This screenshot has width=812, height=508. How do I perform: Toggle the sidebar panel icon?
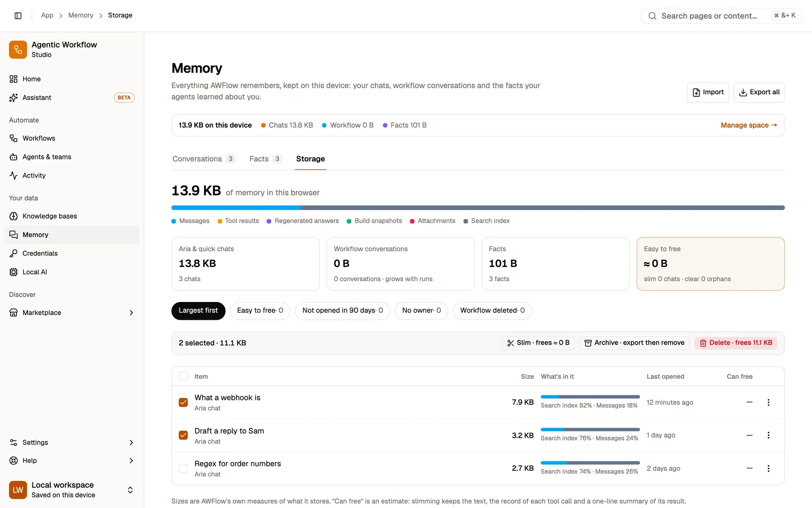point(18,15)
